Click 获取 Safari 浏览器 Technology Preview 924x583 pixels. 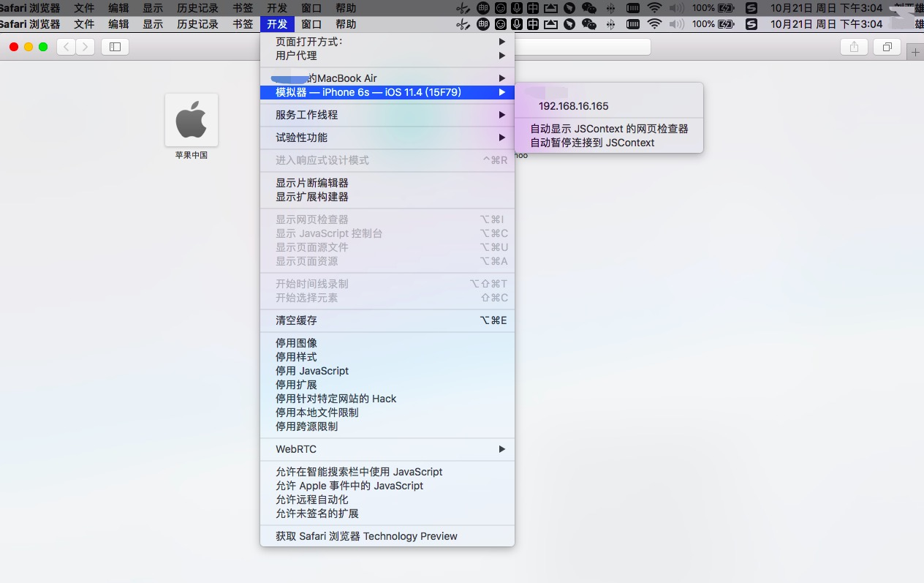387,536
